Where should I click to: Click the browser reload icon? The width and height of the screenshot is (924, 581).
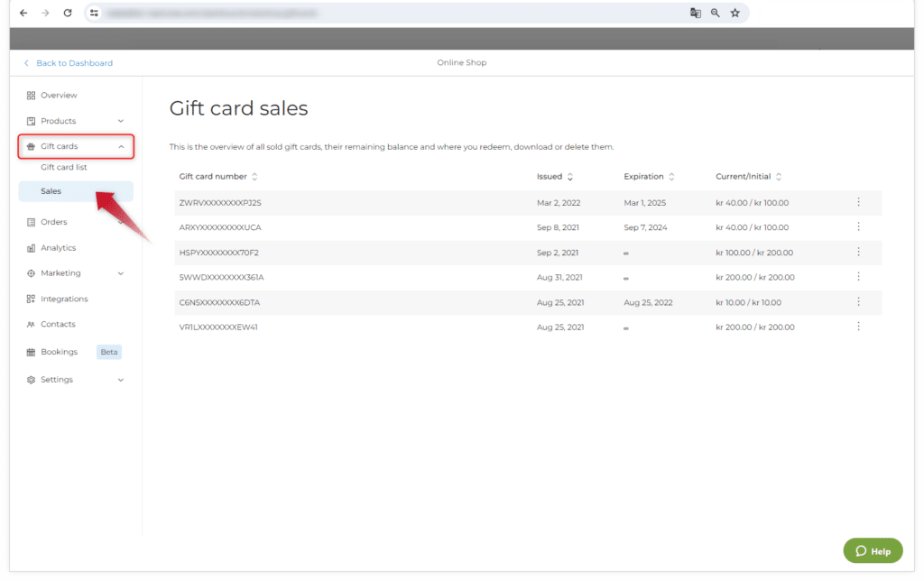(68, 14)
